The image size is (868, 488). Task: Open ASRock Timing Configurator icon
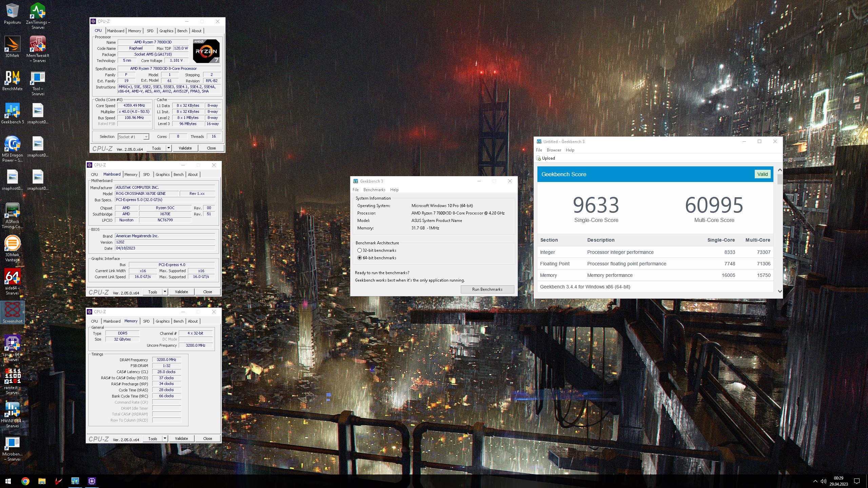12,216
